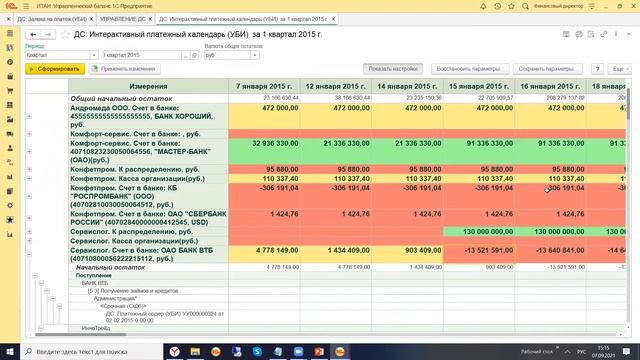Viewport: 640px width, 360px height.
Task: Click Восстановить параметры button
Action: pos(470,69)
